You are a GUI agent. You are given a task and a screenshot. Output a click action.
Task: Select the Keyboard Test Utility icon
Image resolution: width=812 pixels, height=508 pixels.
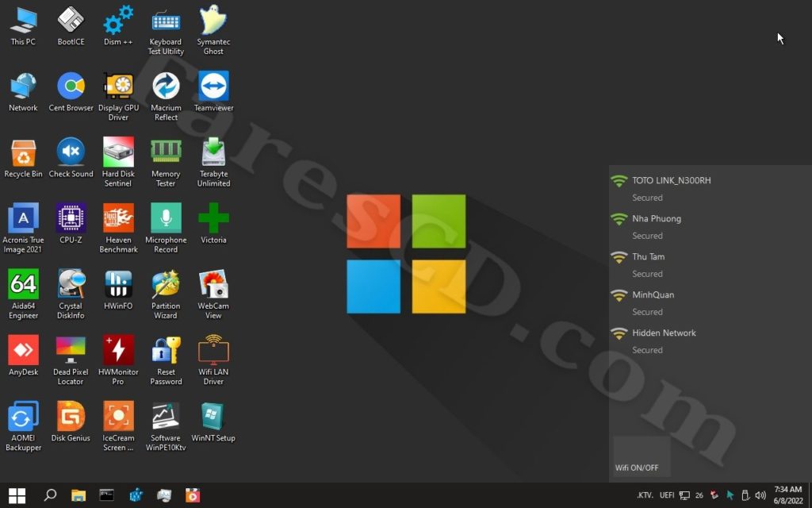click(x=166, y=31)
